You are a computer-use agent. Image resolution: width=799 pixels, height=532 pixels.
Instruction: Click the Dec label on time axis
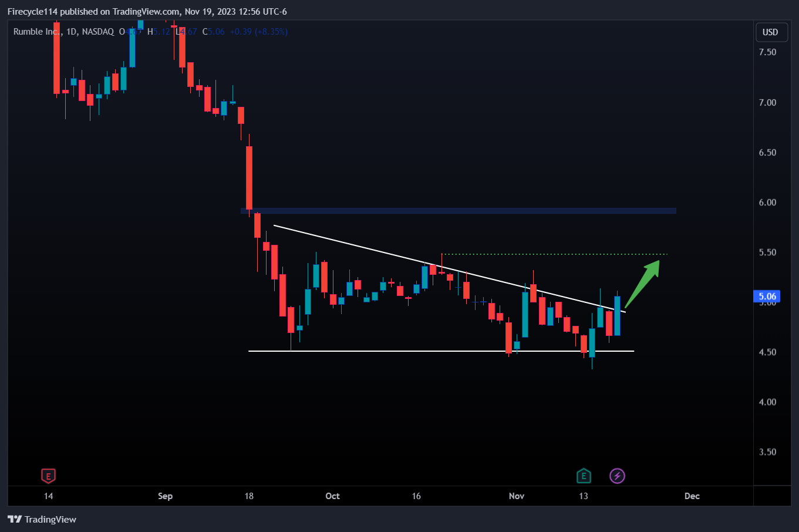[x=692, y=496]
